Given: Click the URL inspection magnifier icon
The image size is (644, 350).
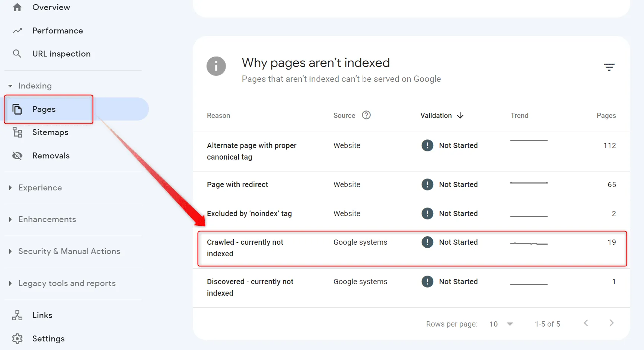Looking at the screenshot, I should (17, 54).
